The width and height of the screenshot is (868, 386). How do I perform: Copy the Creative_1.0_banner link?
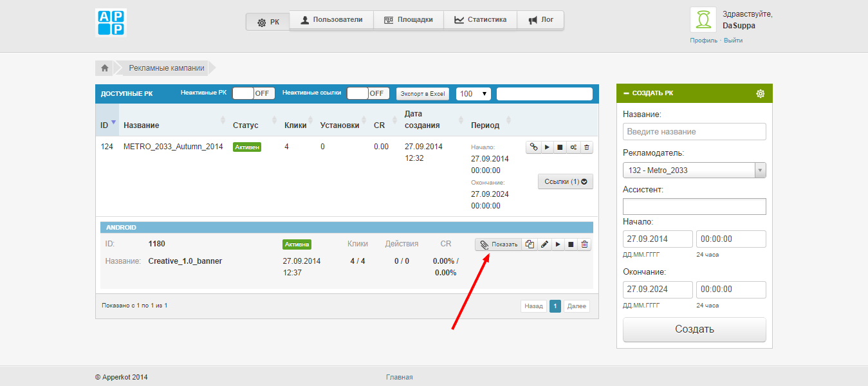530,244
